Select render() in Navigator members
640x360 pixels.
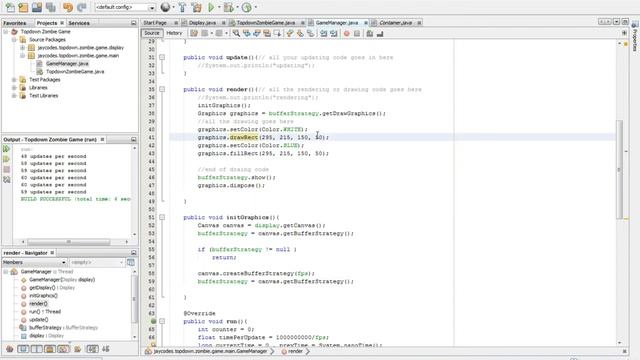pyautogui.click(x=38, y=304)
